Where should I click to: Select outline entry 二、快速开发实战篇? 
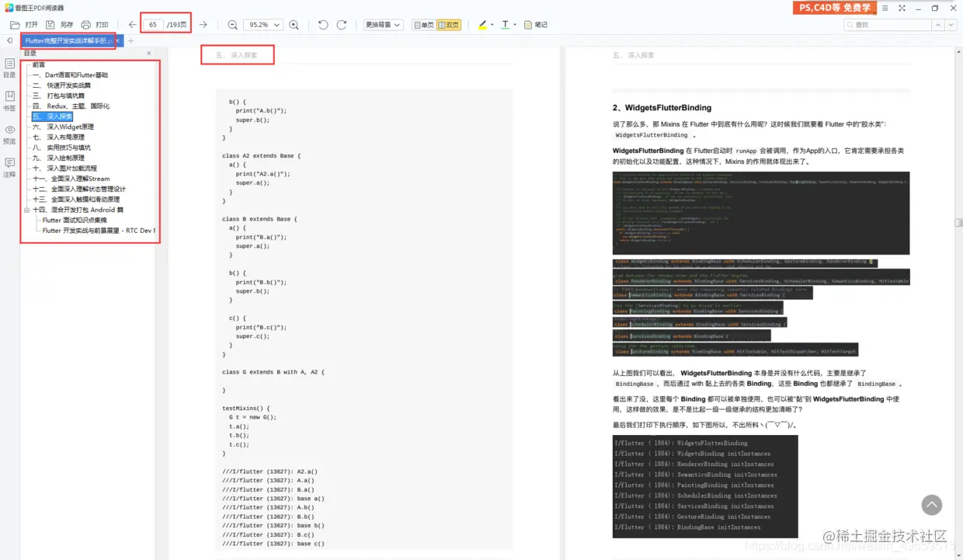coord(61,85)
